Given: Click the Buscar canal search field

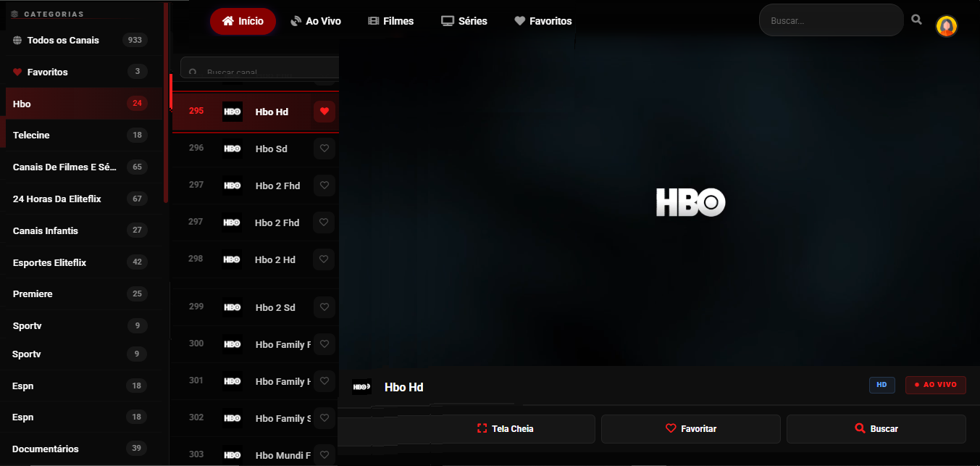Looking at the screenshot, I should (260, 67).
